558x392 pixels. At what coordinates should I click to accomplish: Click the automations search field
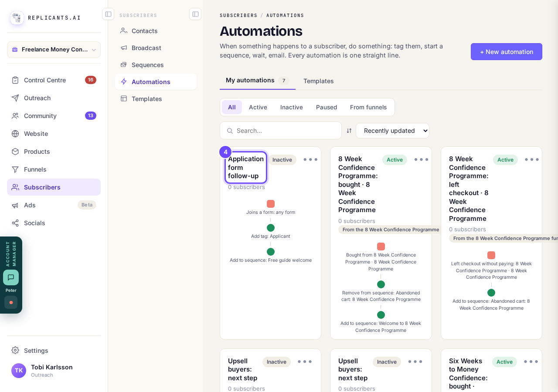tap(281, 131)
